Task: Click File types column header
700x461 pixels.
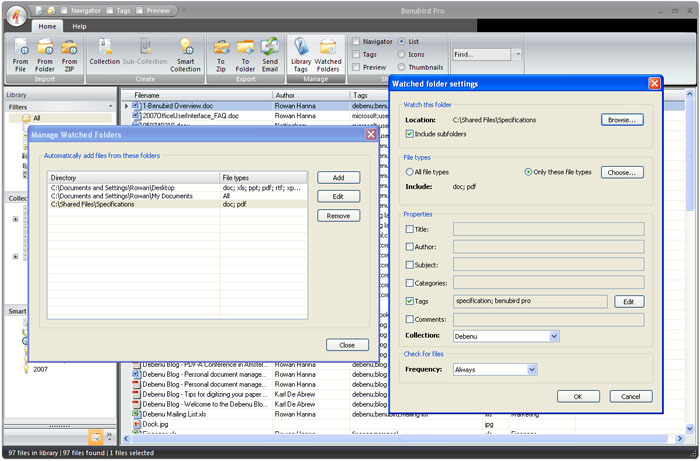Action: (x=263, y=178)
